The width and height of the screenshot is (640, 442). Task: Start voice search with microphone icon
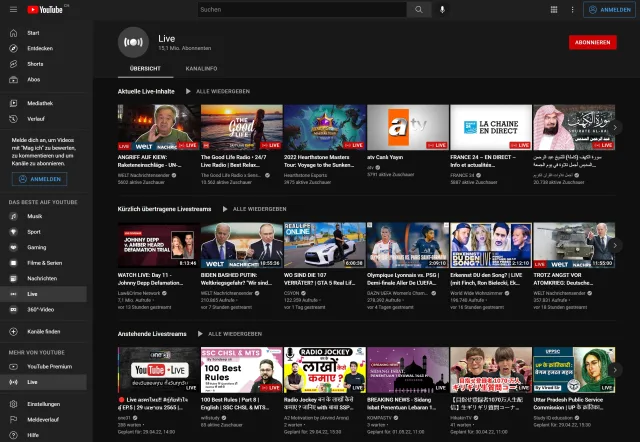443,10
